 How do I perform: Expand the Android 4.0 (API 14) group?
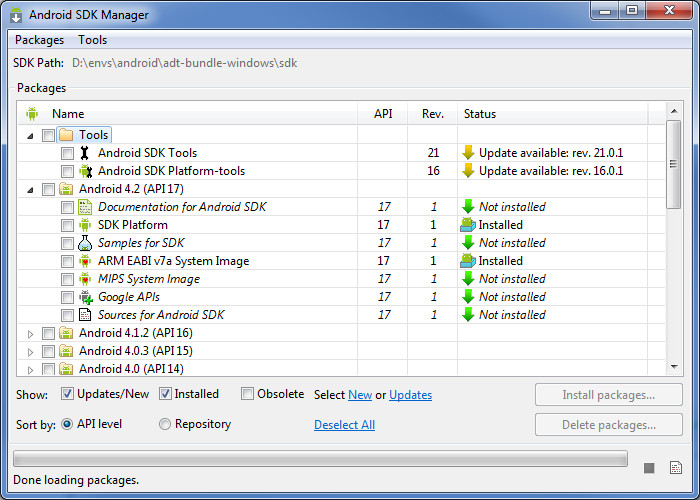coord(30,370)
